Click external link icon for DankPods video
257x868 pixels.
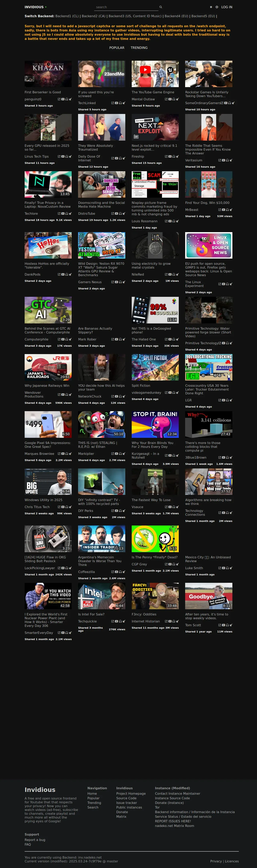pos(59,275)
